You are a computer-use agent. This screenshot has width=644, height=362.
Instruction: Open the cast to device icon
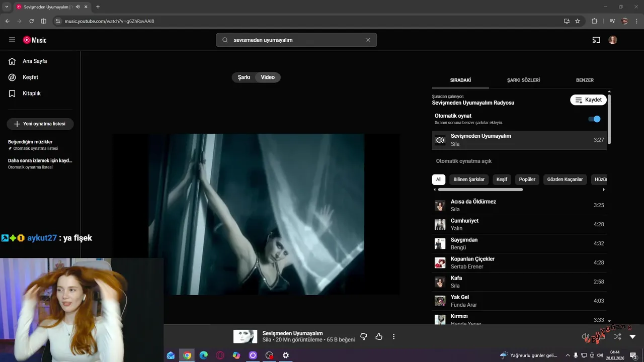tap(596, 40)
